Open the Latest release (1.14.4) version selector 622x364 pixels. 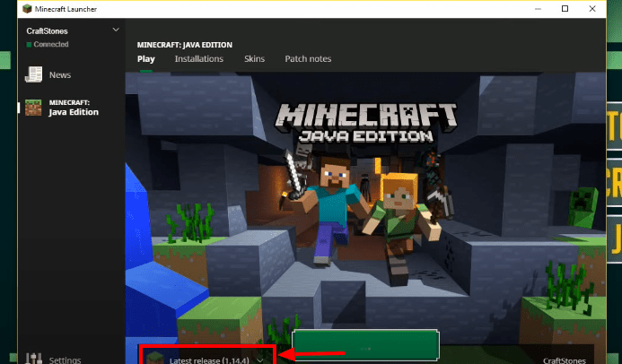tap(207, 355)
